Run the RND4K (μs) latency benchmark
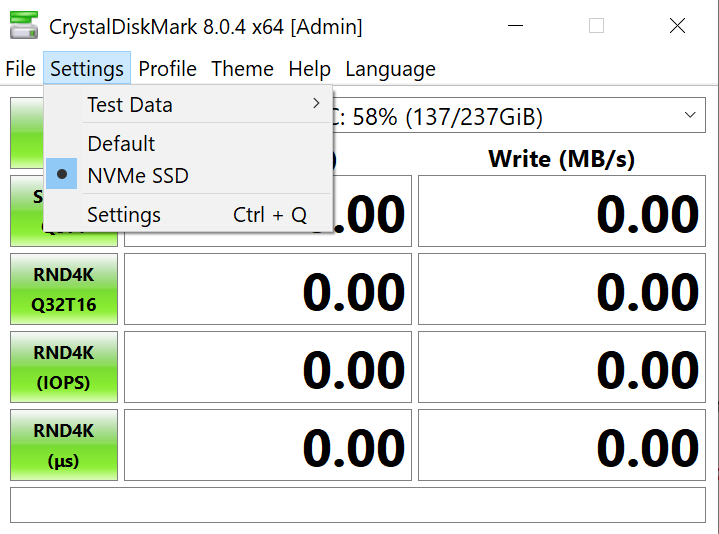Image resolution: width=719 pixels, height=534 pixels. pos(64,445)
